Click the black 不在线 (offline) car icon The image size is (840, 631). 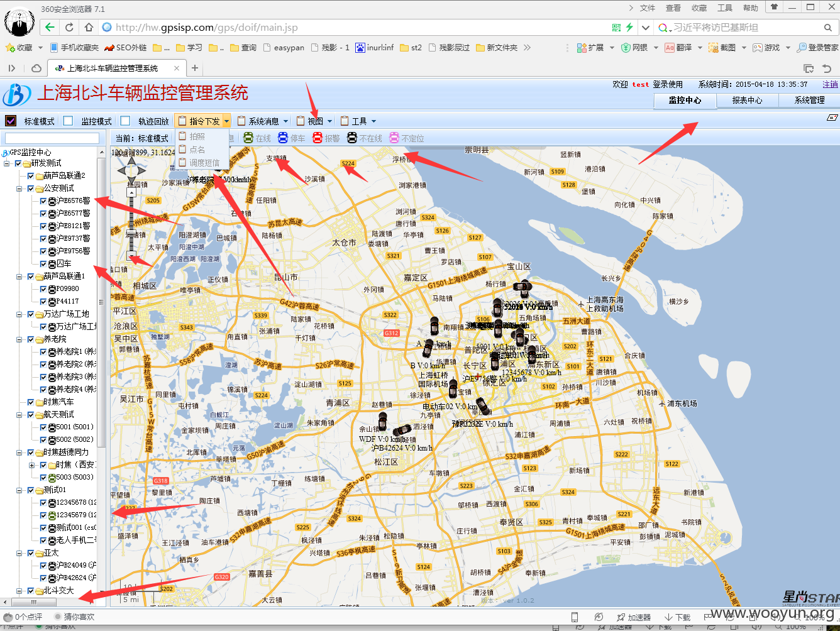[x=352, y=138]
